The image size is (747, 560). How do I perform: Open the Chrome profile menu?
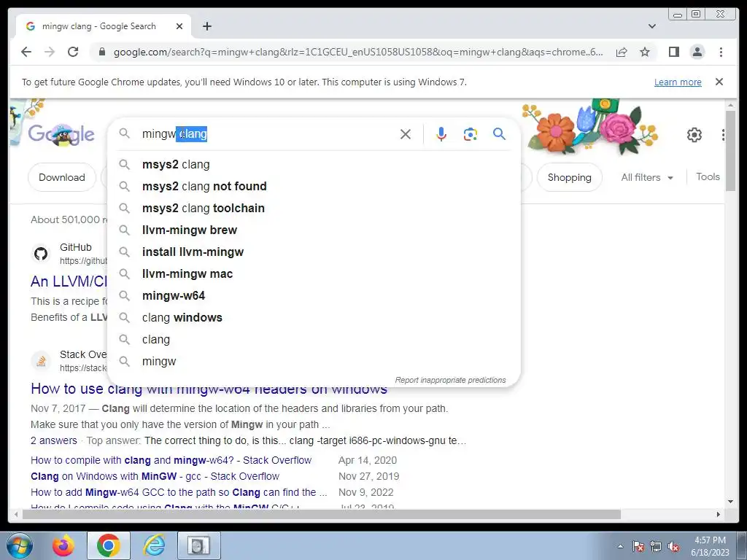click(697, 52)
